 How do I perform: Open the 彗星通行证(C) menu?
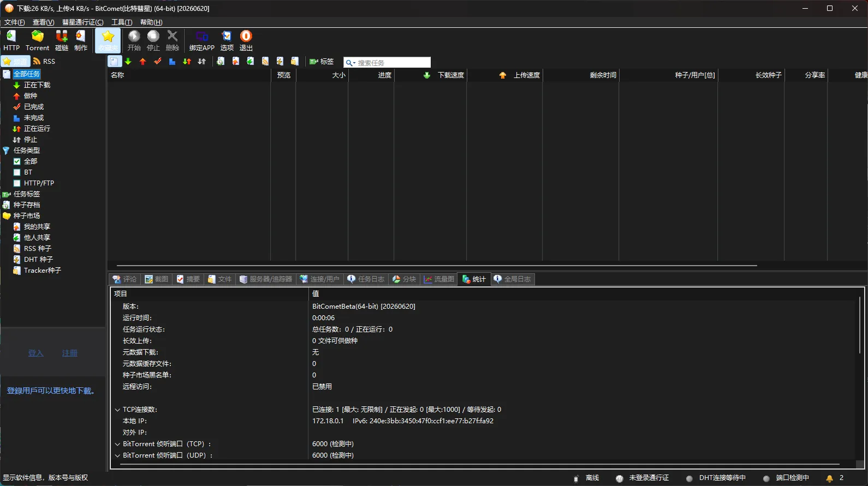[82, 22]
